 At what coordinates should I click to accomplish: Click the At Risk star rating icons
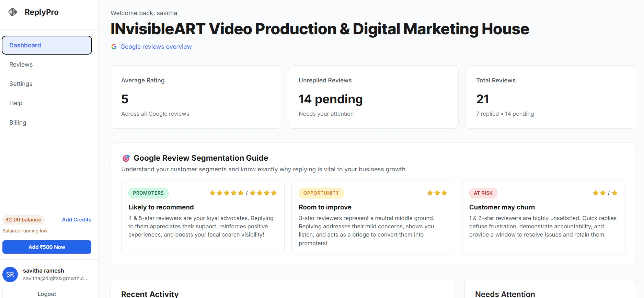point(605,193)
